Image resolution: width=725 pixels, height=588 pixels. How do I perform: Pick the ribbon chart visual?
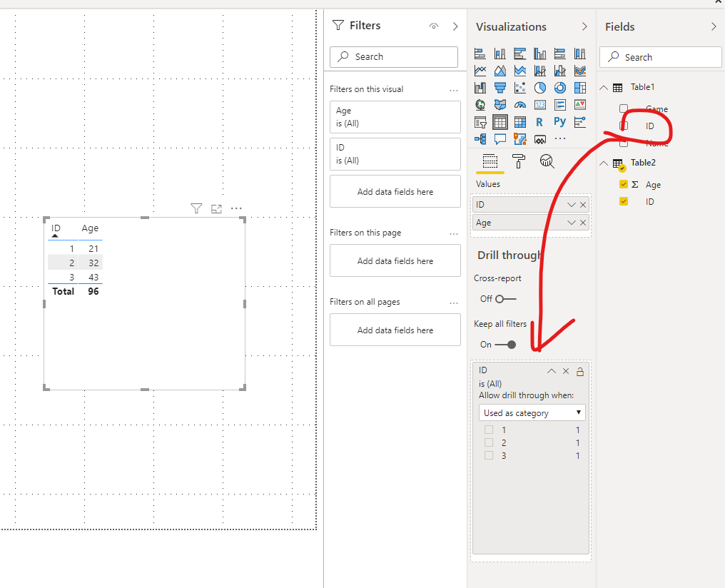(580, 71)
